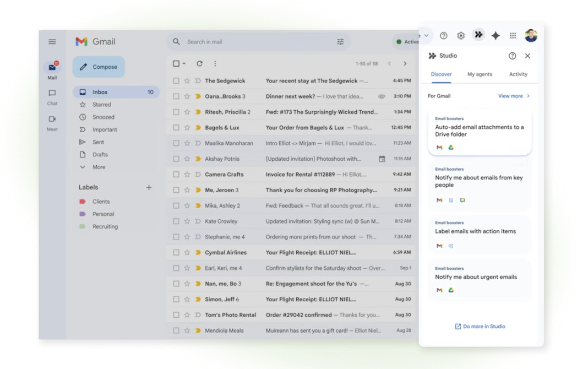
Task: Create a new label with plus icon
Action: pos(149,187)
